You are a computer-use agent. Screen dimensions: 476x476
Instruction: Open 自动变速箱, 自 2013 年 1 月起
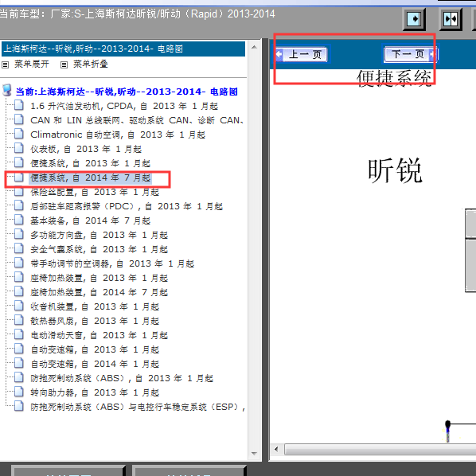[95, 349]
